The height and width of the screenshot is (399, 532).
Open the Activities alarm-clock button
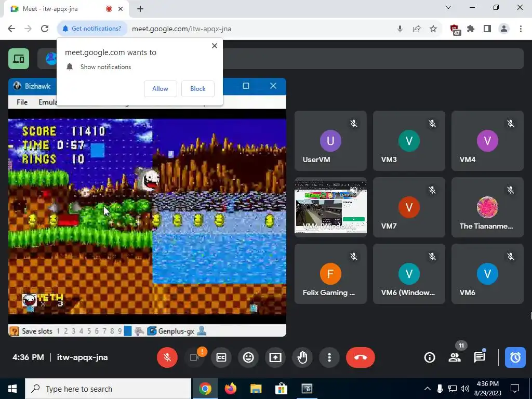point(515,357)
